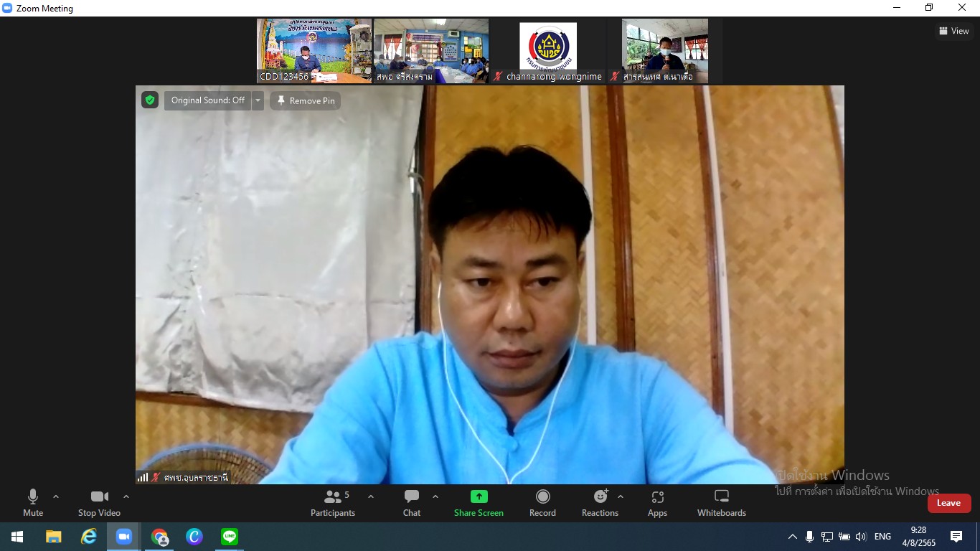This screenshot has width=980, height=551.
Task: Click the microphone icon in system tray
Action: [809, 537]
